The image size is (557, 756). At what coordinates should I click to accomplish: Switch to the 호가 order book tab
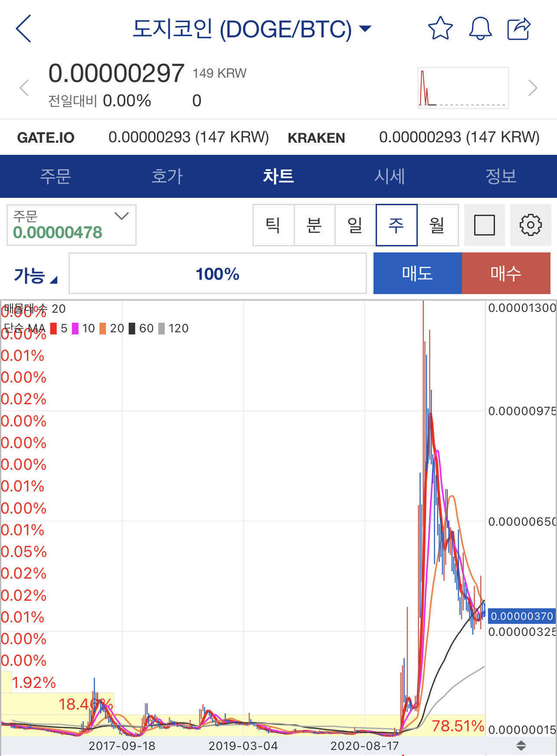(x=167, y=176)
